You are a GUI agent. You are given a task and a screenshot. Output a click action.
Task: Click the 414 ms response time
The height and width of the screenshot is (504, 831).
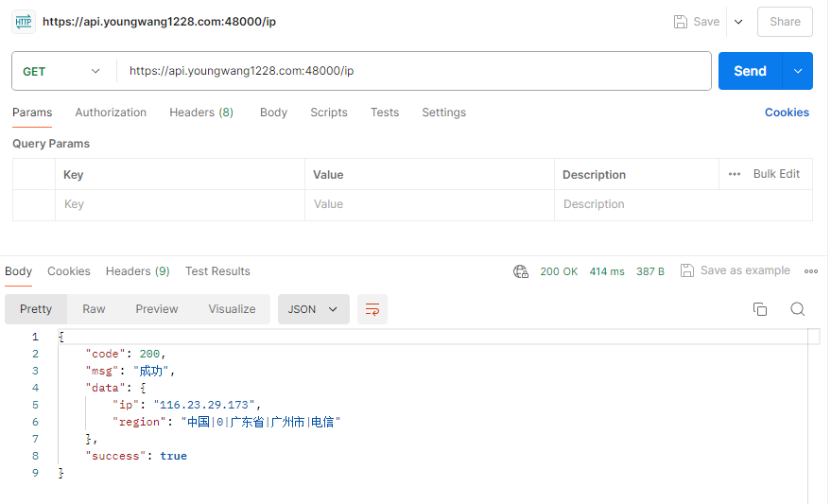click(607, 271)
